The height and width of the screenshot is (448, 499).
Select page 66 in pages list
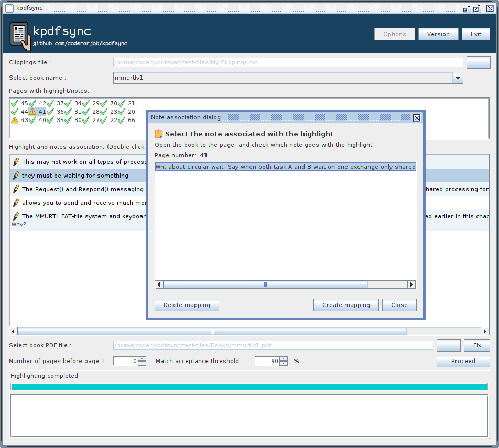point(127,121)
